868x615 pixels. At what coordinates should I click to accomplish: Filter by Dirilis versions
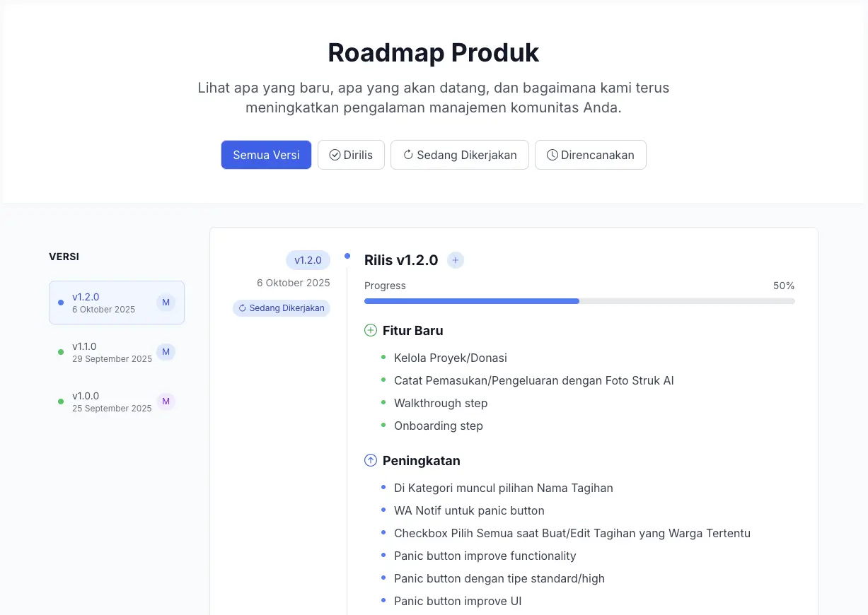pyautogui.click(x=351, y=155)
